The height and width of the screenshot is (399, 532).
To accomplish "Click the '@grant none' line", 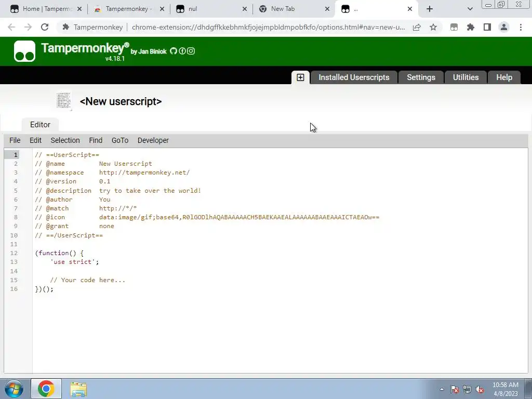I will 74,226.
